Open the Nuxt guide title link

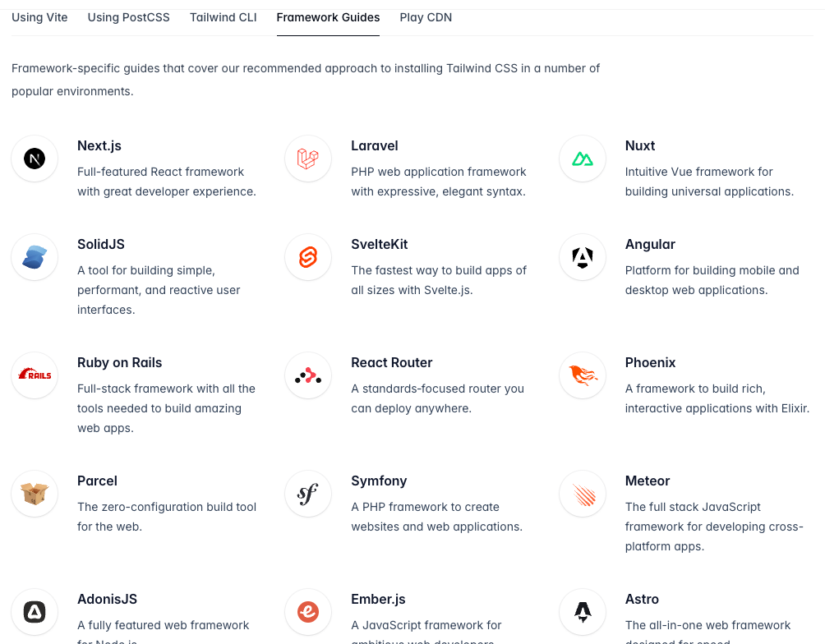pyautogui.click(x=640, y=145)
